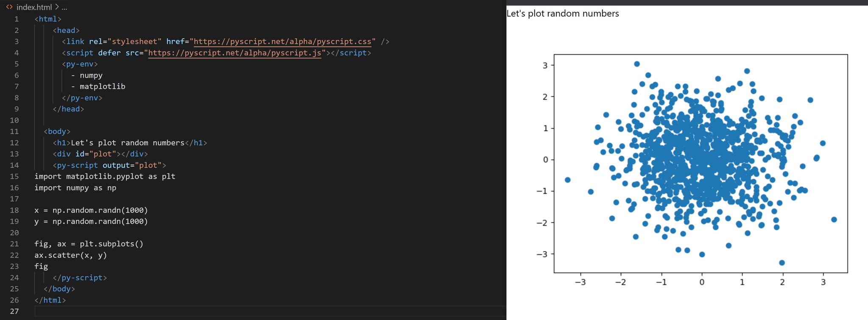The image size is (868, 320).
Task: Open the breadcrumb ellipsis segment
Action: tap(64, 8)
